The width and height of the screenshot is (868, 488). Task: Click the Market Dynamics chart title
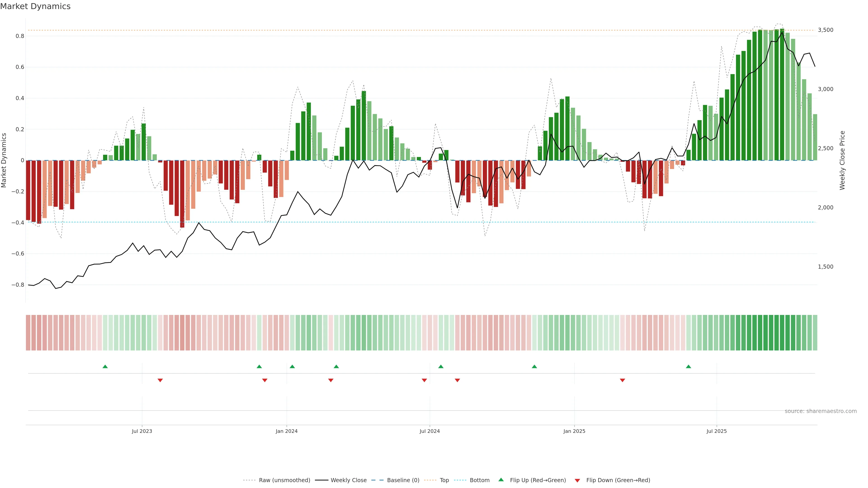35,6
